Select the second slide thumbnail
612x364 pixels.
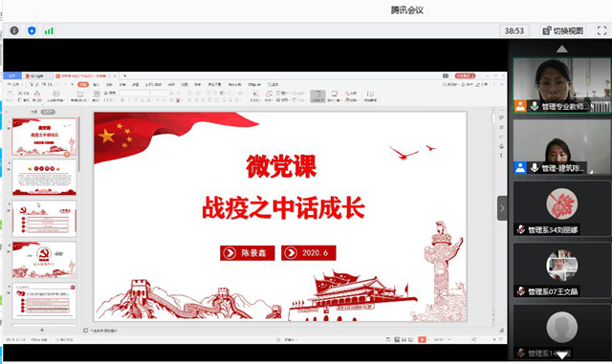44,178
